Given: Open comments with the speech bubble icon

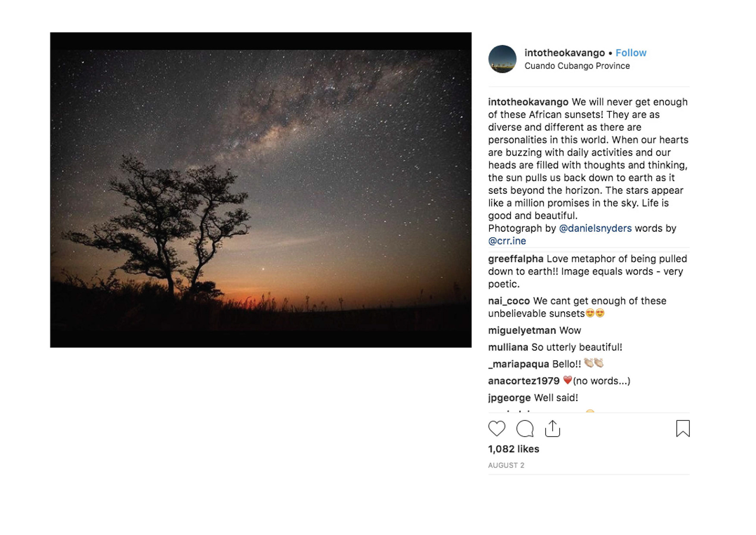Looking at the screenshot, I should point(525,428).
